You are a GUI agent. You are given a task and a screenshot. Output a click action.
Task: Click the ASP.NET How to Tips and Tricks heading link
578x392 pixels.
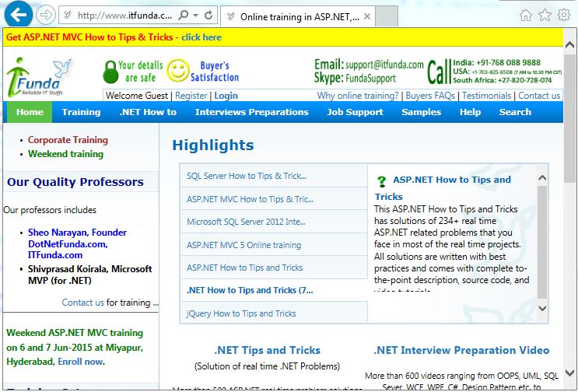click(443, 188)
